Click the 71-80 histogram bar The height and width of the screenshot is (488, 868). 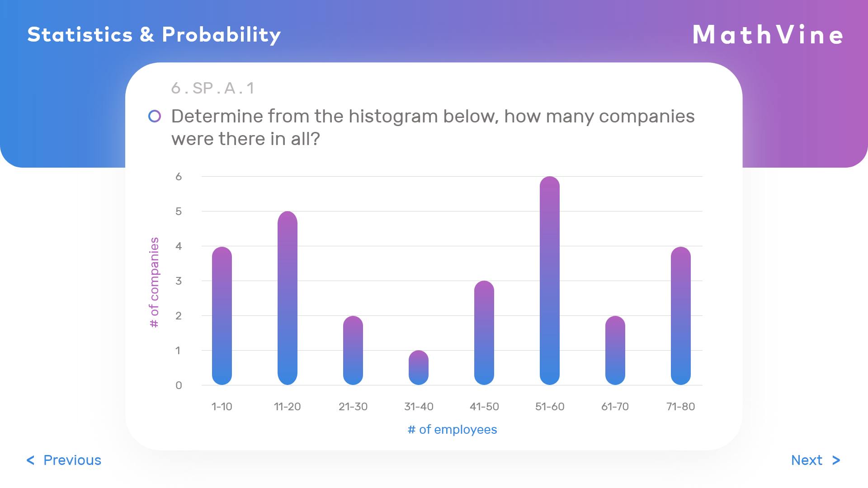pos(681,316)
